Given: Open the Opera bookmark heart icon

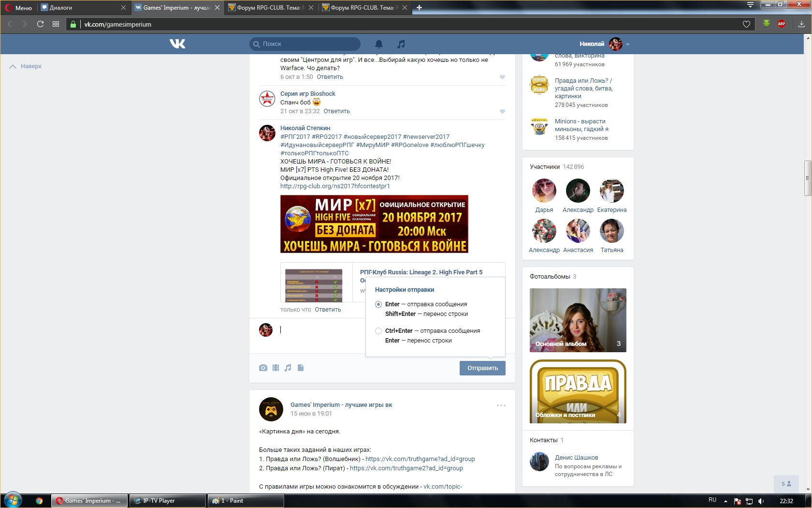Looking at the screenshot, I should pyautogui.click(x=746, y=24).
